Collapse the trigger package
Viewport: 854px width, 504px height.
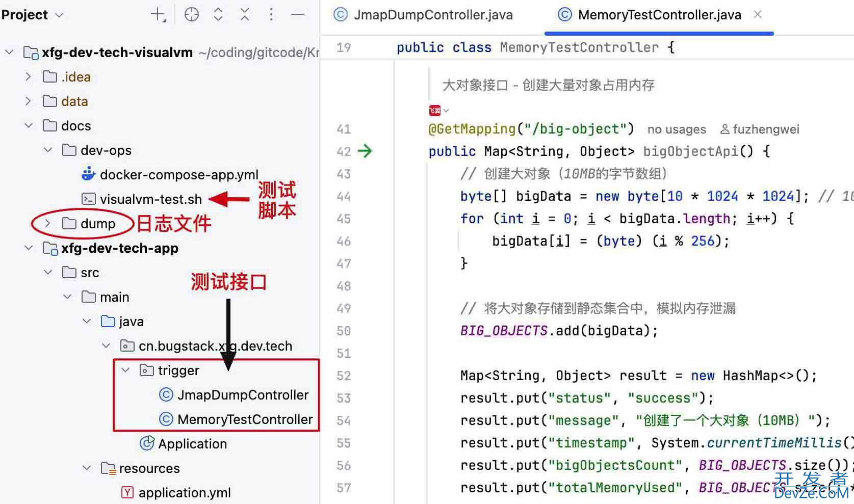click(125, 370)
